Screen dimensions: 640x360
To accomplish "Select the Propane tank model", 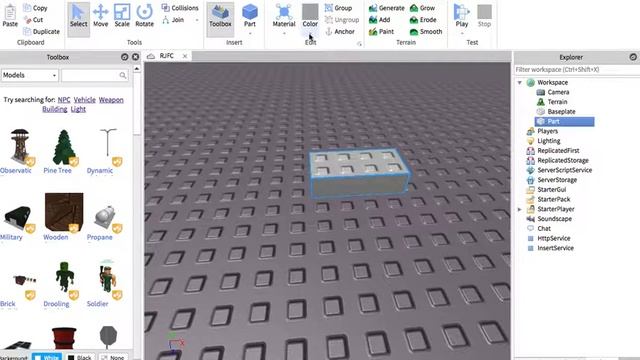I will click(105, 216).
